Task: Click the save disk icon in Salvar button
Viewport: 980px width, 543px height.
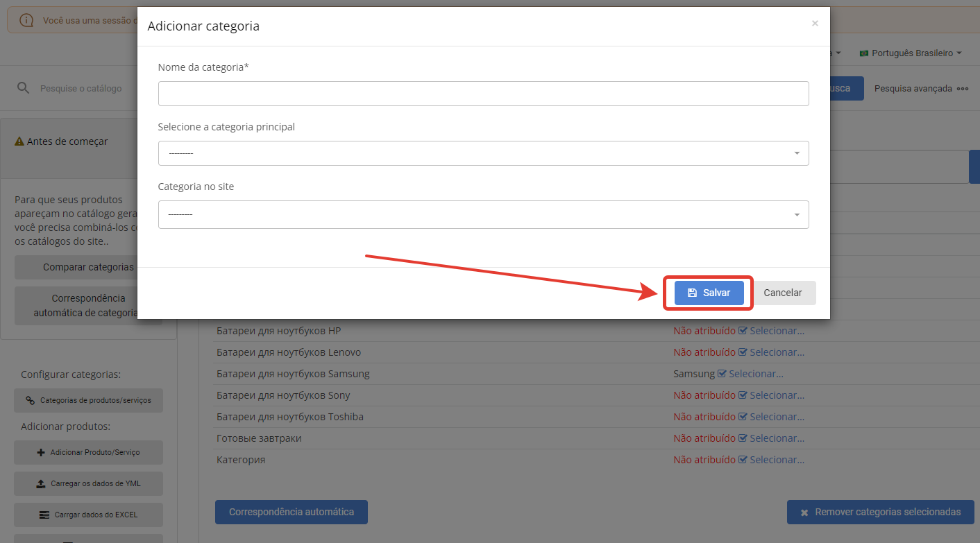Action: coord(692,293)
